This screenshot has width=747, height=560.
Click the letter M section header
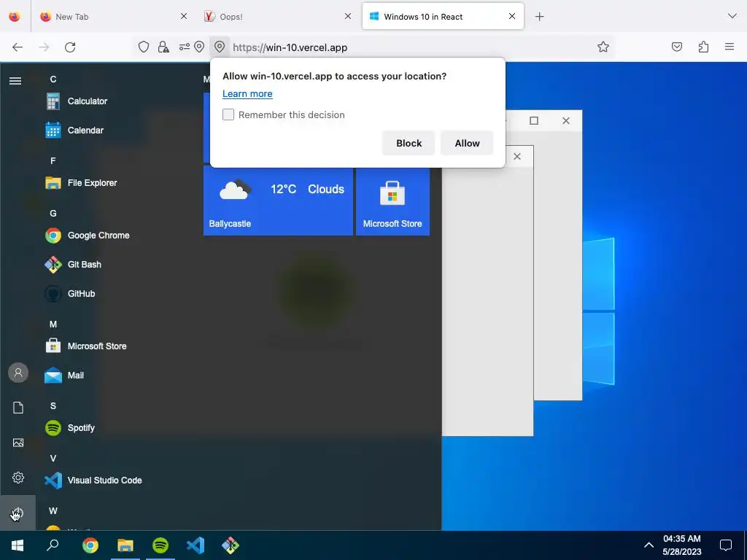tap(53, 324)
